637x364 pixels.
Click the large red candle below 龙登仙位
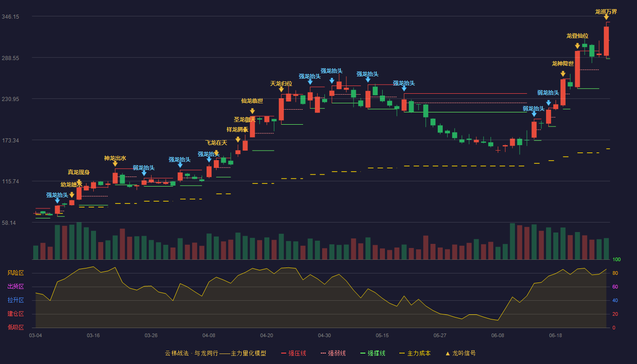577,69
